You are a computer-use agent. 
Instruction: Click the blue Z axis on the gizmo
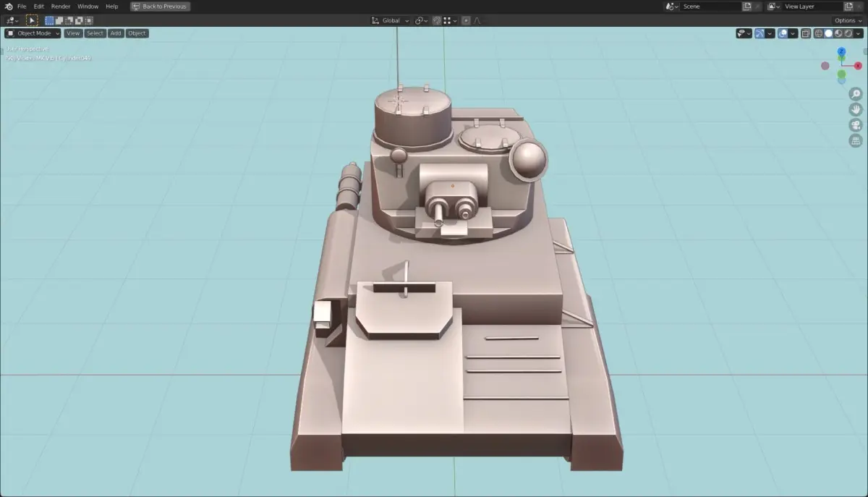pos(841,52)
